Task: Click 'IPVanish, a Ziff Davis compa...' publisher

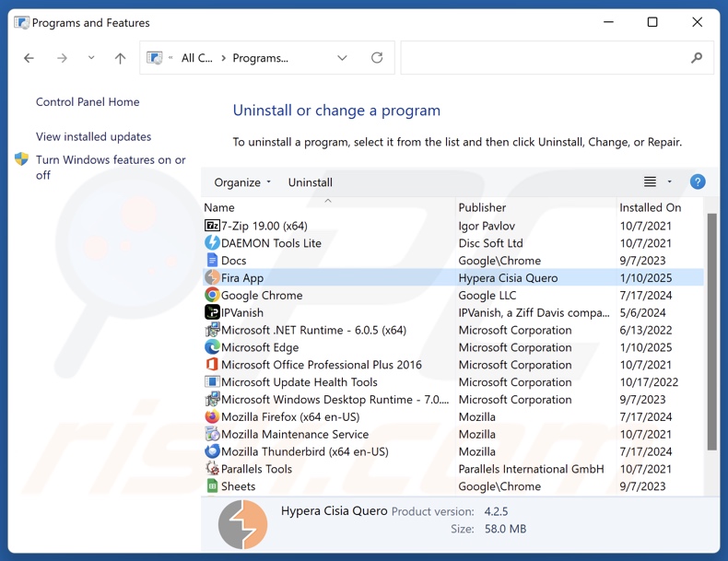Action: coord(534,313)
